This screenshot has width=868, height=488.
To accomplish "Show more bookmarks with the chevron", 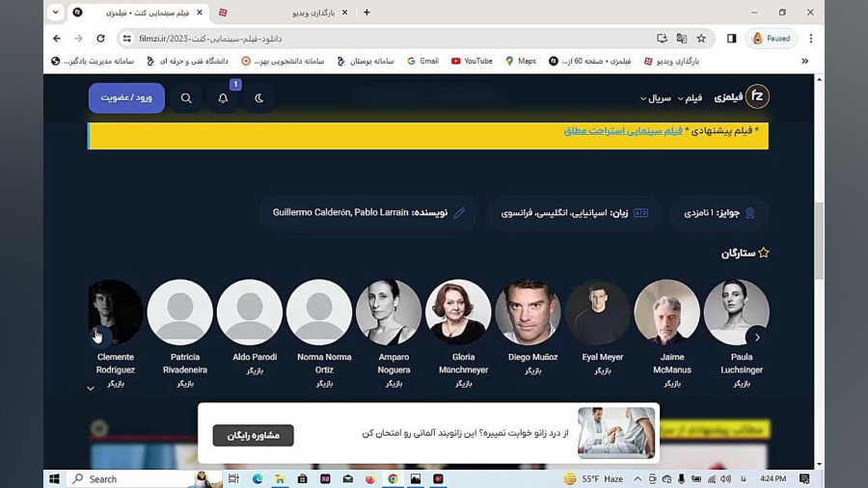I will pos(805,61).
